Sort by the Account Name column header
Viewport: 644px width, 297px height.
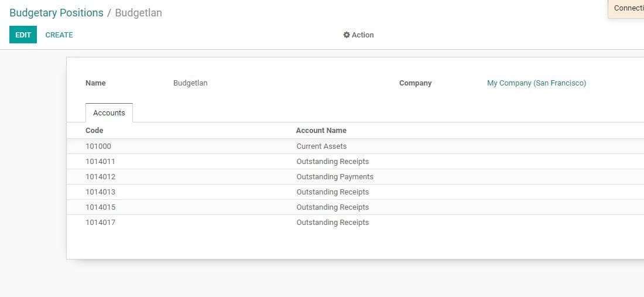pyautogui.click(x=321, y=131)
